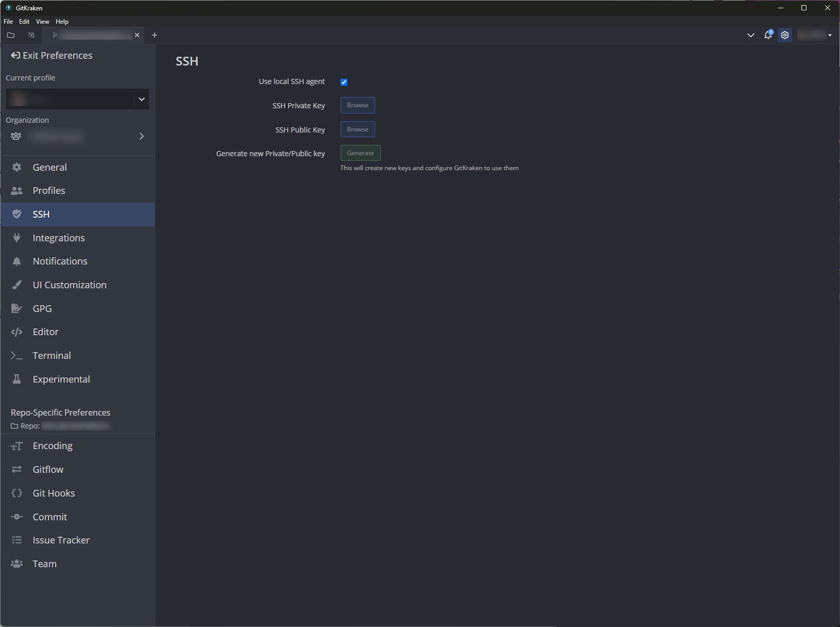The image size is (840, 627).
Task: Select the blurred repository tab
Action: pos(93,35)
